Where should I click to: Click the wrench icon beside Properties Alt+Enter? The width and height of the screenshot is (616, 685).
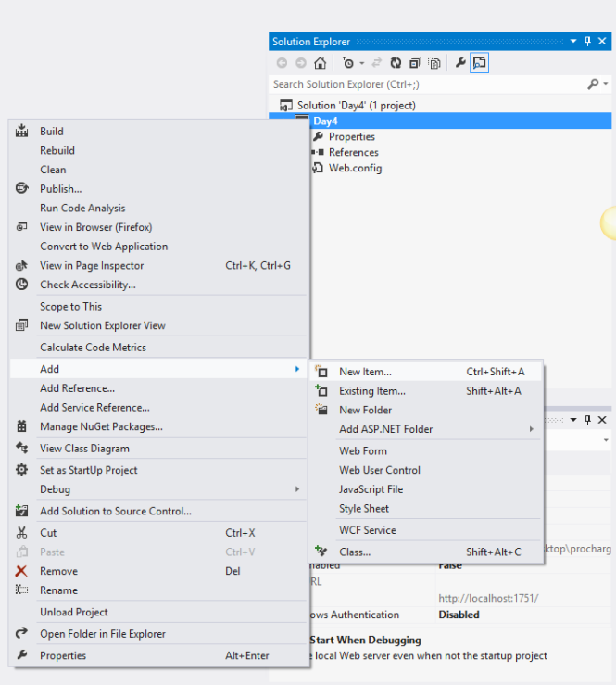click(x=22, y=654)
